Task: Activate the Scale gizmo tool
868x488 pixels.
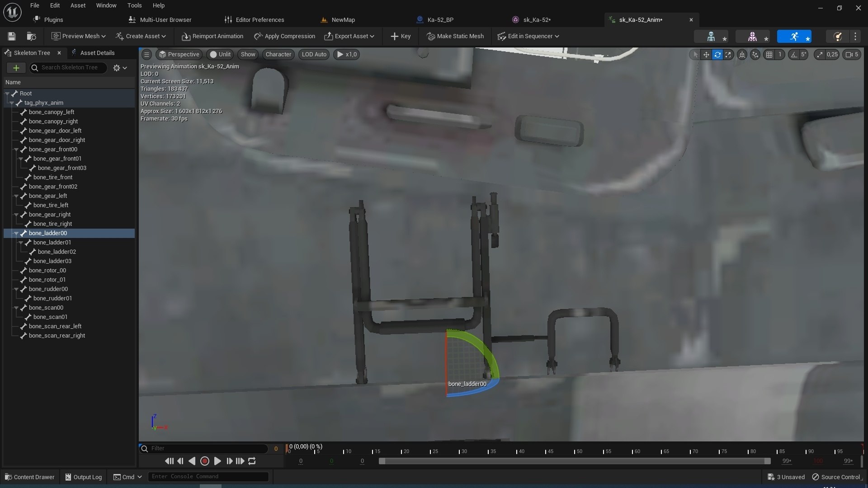Action: click(x=728, y=55)
